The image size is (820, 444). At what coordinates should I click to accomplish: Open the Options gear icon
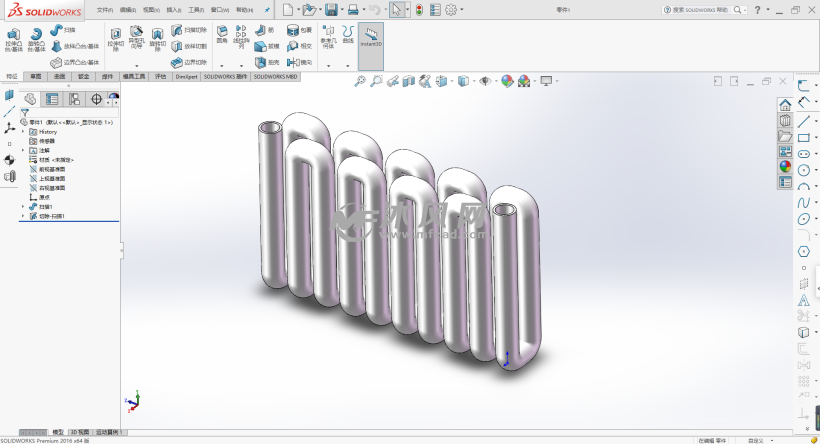pos(451,9)
